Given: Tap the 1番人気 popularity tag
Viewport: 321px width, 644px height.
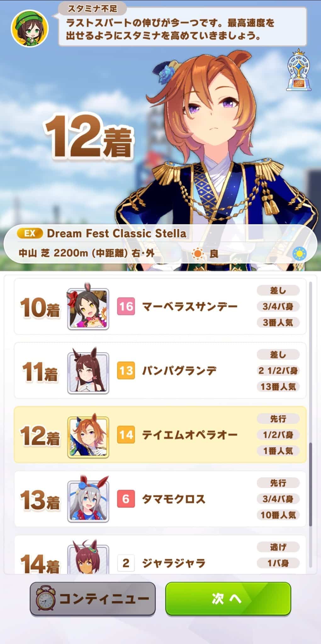Looking at the screenshot, I should 278,451.
